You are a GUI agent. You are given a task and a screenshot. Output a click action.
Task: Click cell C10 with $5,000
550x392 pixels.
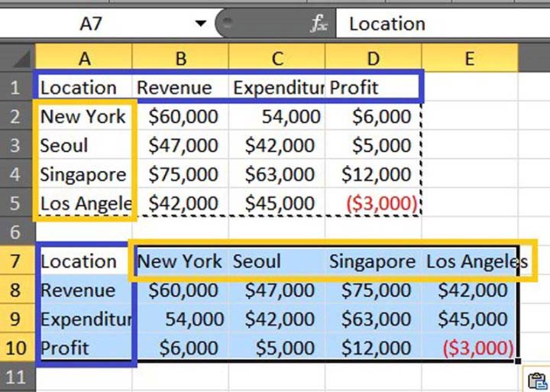click(277, 348)
